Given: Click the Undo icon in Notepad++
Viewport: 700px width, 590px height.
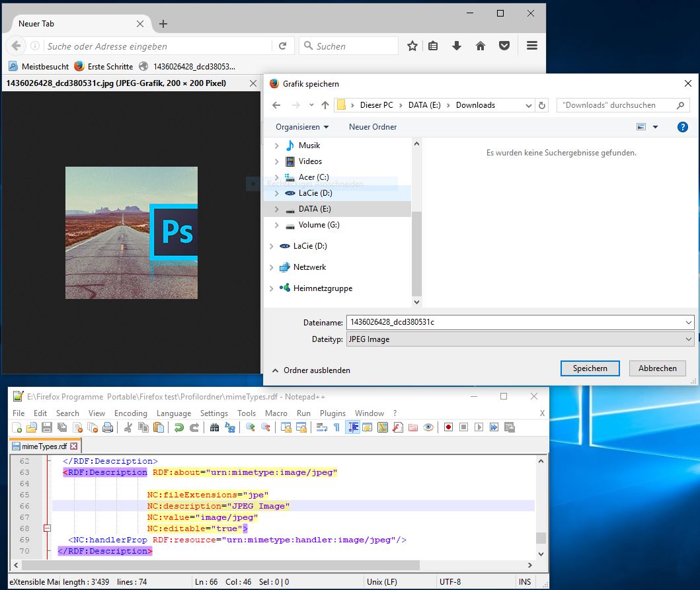Looking at the screenshot, I should [178, 427].
